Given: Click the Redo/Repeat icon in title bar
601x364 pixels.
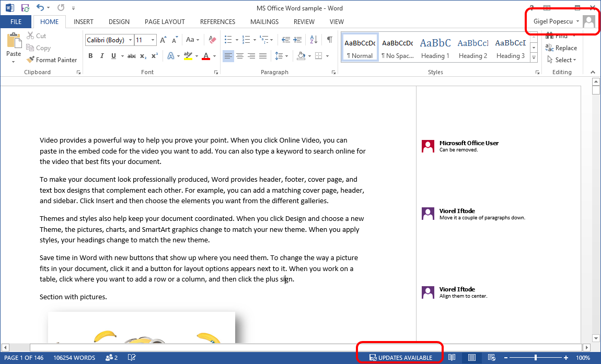Looking at the screenshot, I should tap(61, 7).
